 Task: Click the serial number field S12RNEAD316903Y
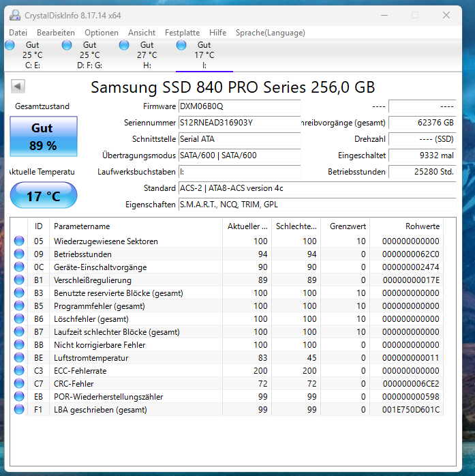coord(240,123)
